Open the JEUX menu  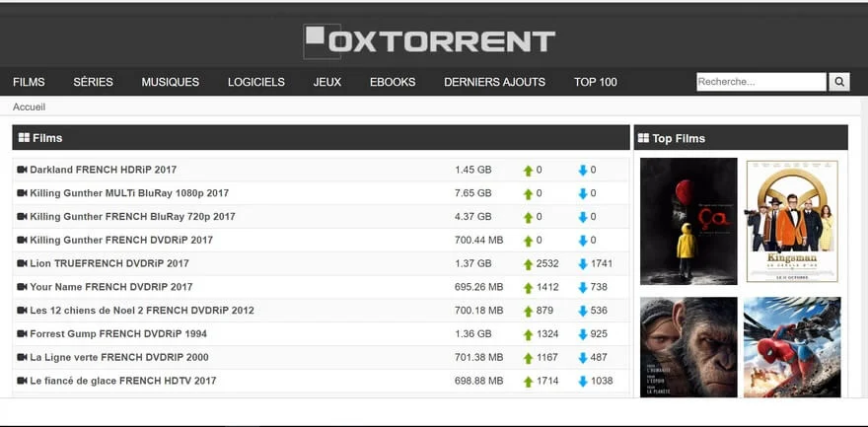pos(327,82)
